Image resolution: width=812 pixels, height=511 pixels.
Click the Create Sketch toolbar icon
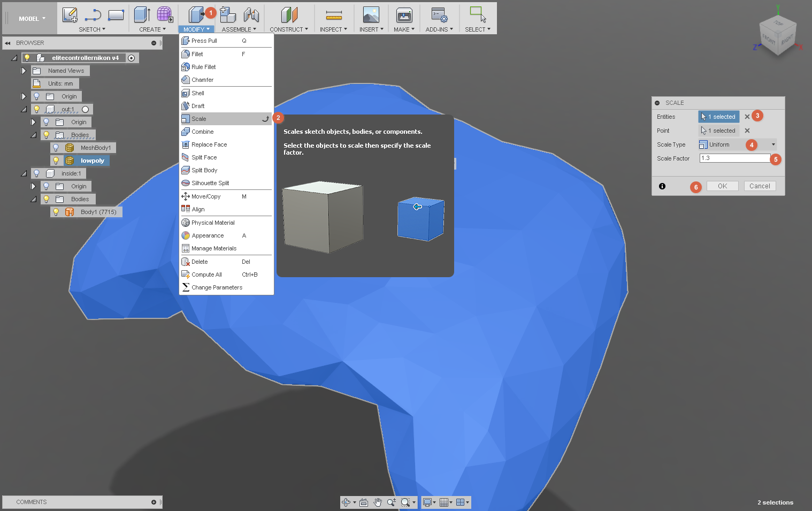70,15
